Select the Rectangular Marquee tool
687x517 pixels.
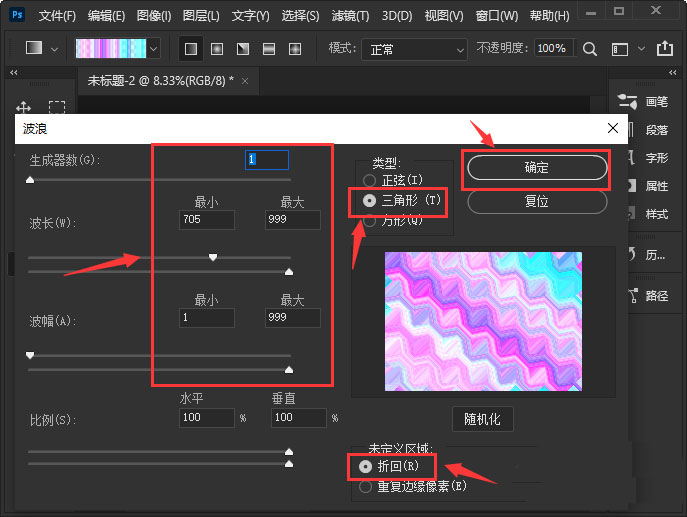click(57, 107)
